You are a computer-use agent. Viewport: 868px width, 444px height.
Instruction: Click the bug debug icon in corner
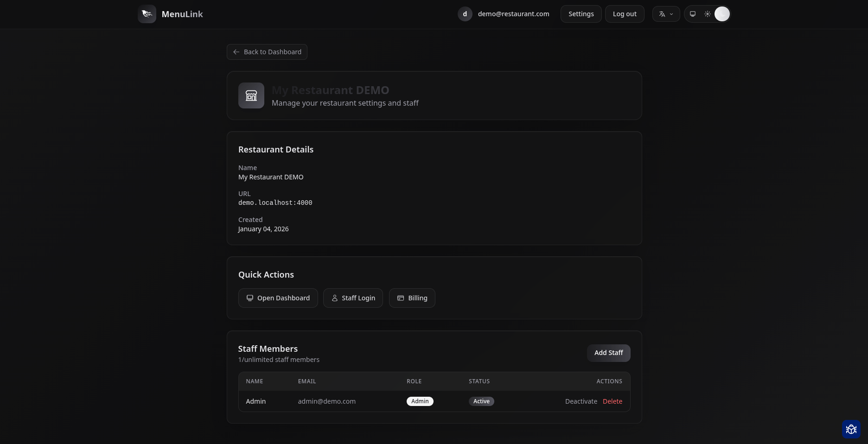click(851, 429)
